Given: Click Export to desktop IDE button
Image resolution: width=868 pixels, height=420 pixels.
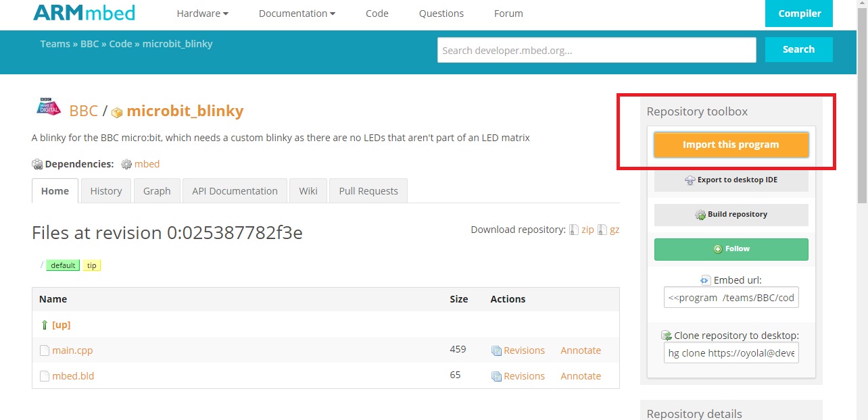Looking at the screenshot, I should (731, 180).
